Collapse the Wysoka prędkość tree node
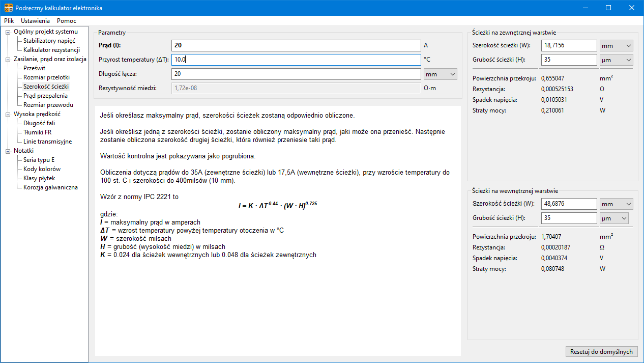 (x=8, y=114)
